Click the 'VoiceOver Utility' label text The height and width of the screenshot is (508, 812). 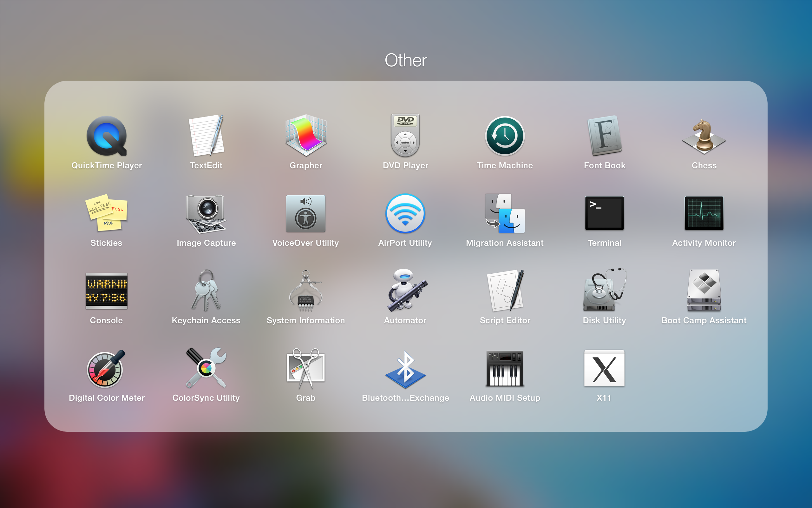point(305,243)
